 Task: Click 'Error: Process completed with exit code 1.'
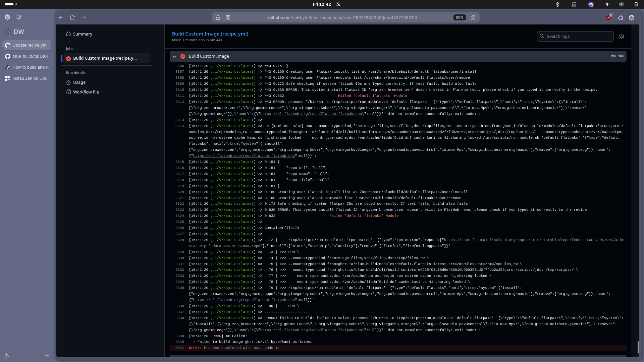(x=234, y=348)
